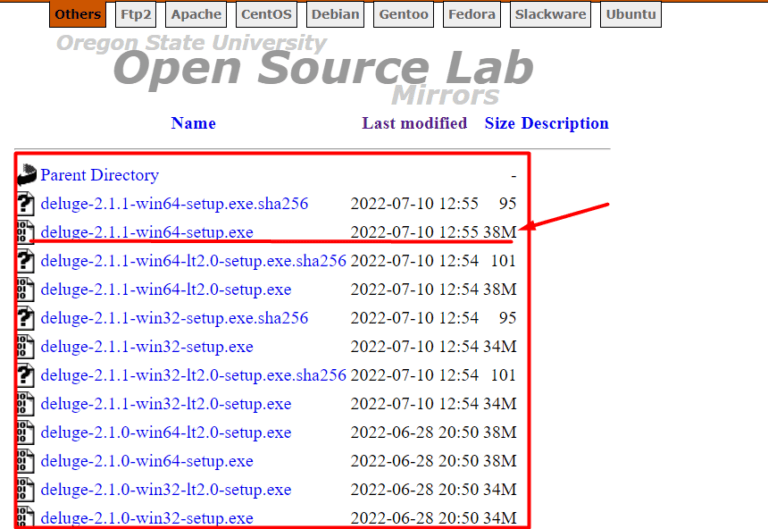Click the binary icon beside deluge-2.1.0-win64-setup.exe
The height and width of the screenshot is (529, 768).
(25, 461)
